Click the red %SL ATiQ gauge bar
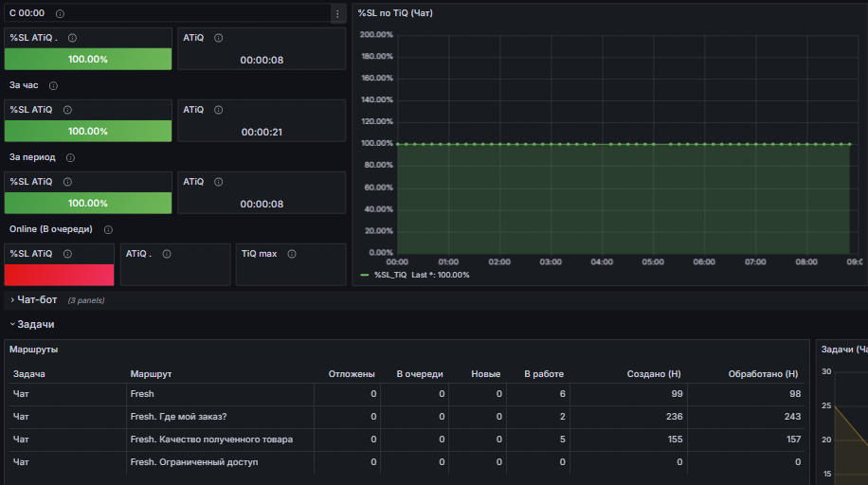The image size is (868, 485). click(60, 275)
